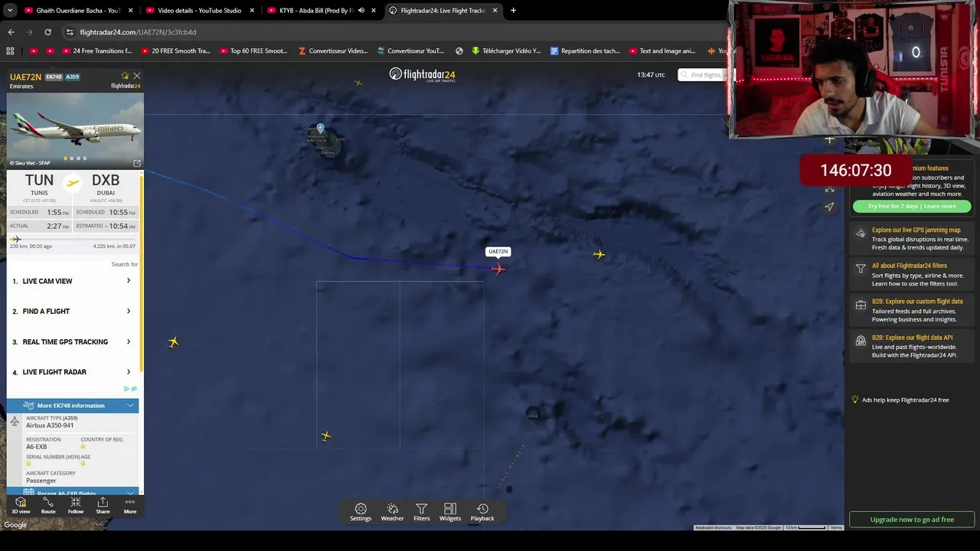Screen dimensions: 980x551
Task: Click the A359 aircraft type badge
Action: 72,77
